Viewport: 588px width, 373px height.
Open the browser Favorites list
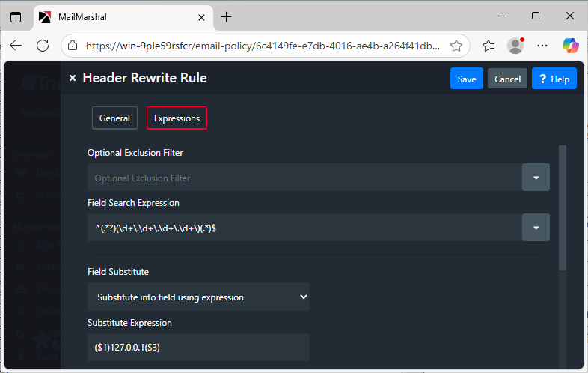[x=489, y=46]
